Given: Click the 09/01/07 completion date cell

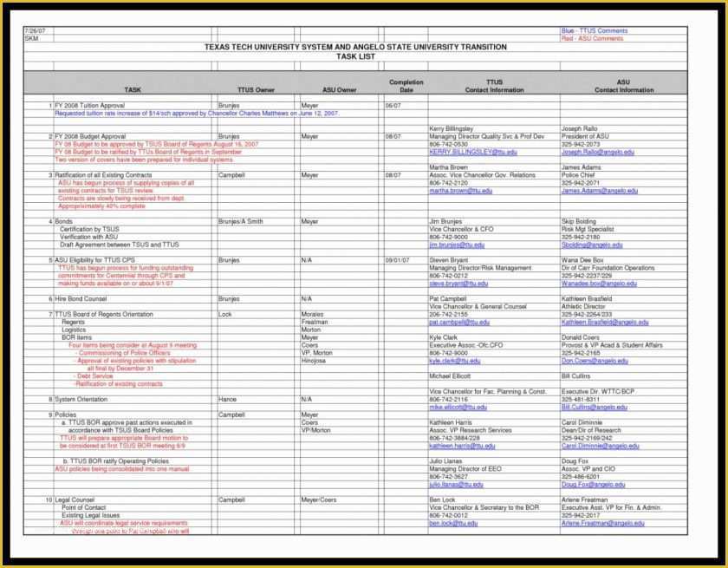Looking at the screenshot, I should [397, 260].
